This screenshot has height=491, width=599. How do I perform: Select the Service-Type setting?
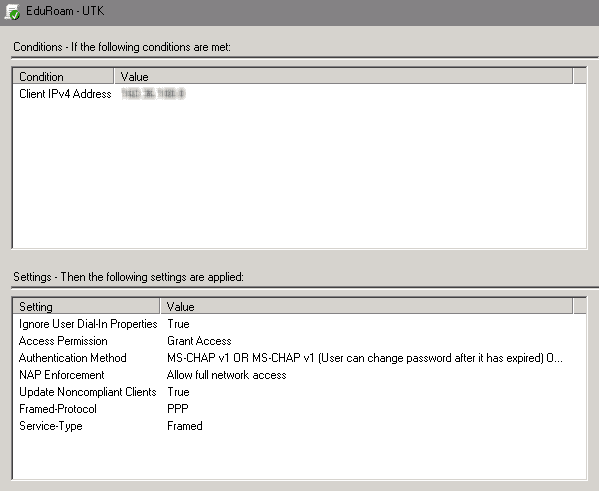pyautogui.click(x=51, y=426)
